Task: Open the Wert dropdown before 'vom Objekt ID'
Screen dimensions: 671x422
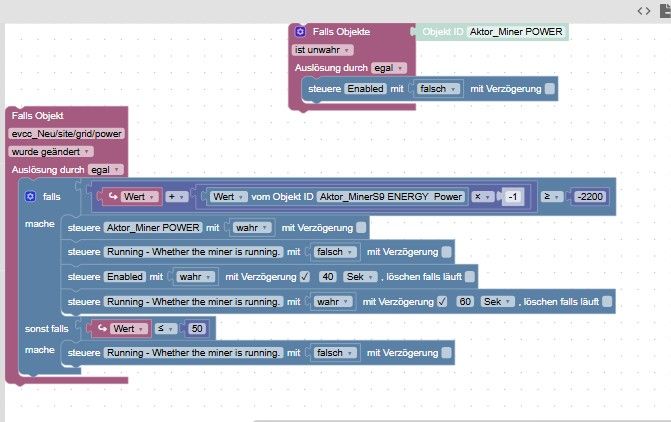Action: 229,196
